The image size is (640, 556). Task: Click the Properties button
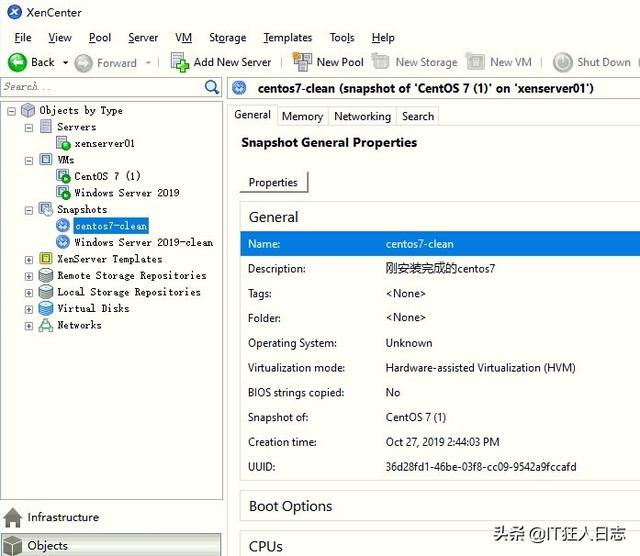click(273, 182)
